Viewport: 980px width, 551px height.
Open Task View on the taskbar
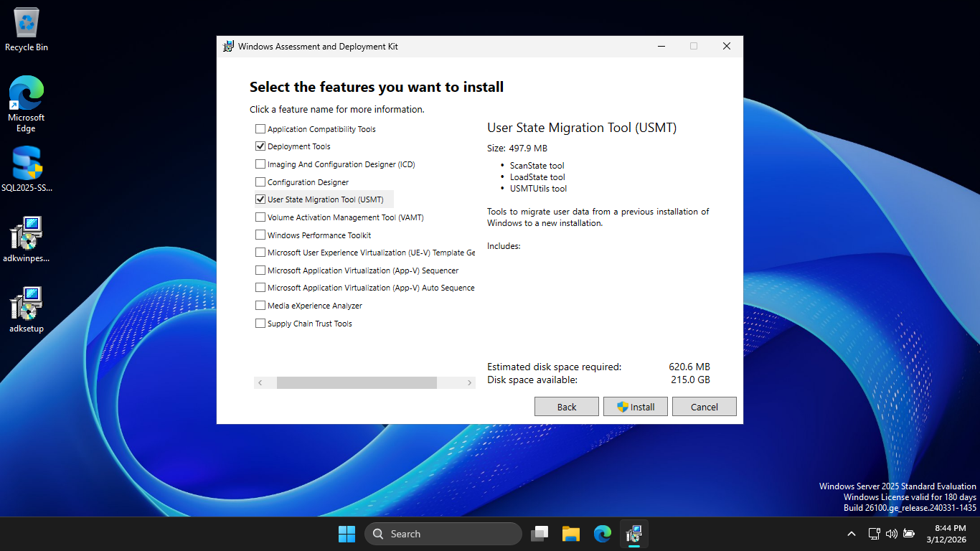(540, 534)
